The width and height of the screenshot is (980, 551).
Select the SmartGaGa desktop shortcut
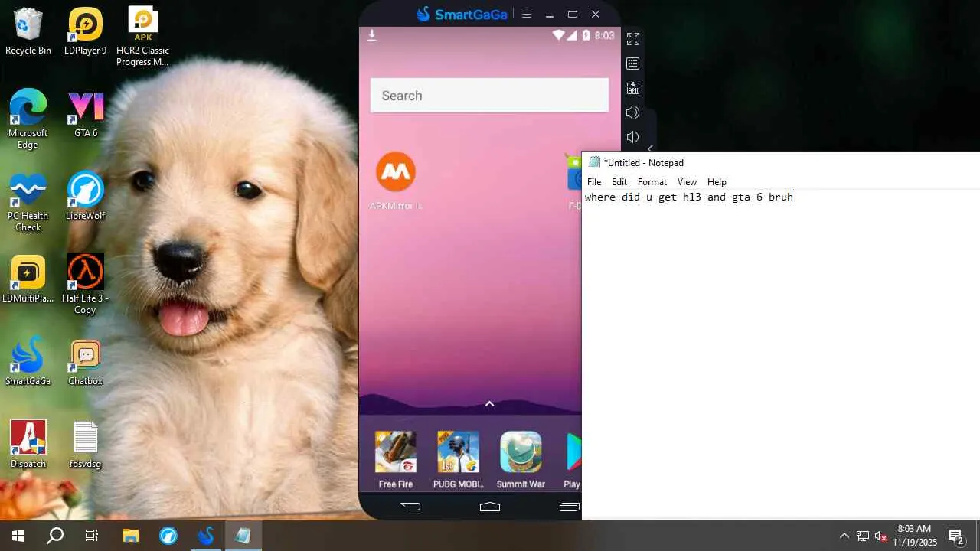pyautogui.click(x=28, y=362)
